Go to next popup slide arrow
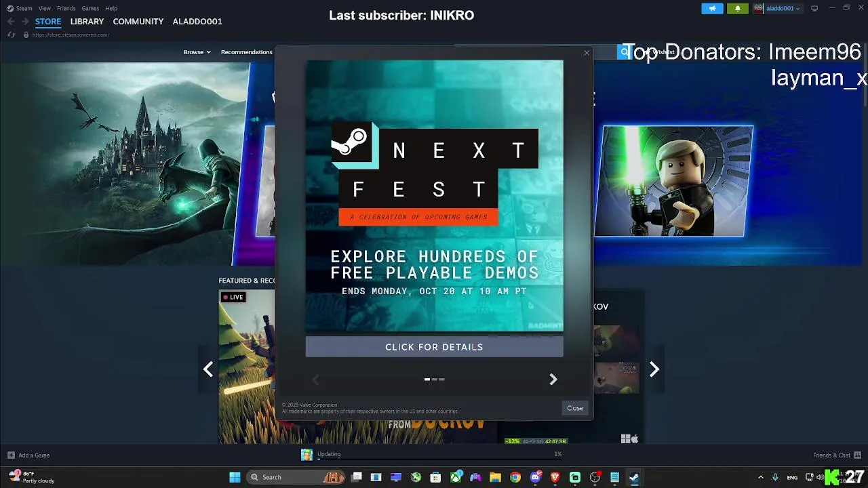 point(553,380)
